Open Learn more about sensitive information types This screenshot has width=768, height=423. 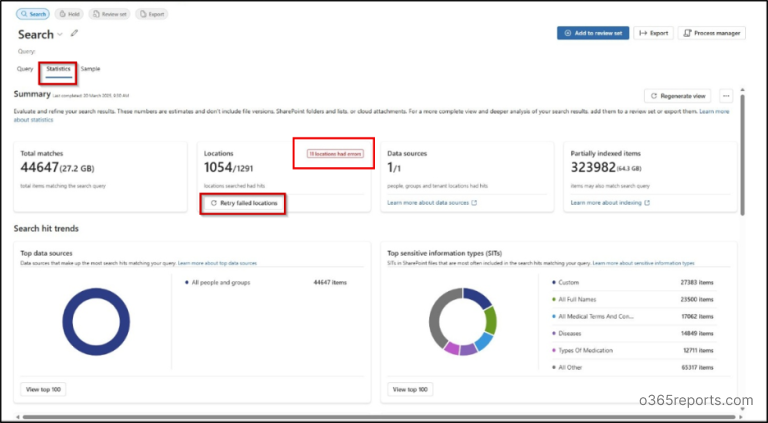644,263
